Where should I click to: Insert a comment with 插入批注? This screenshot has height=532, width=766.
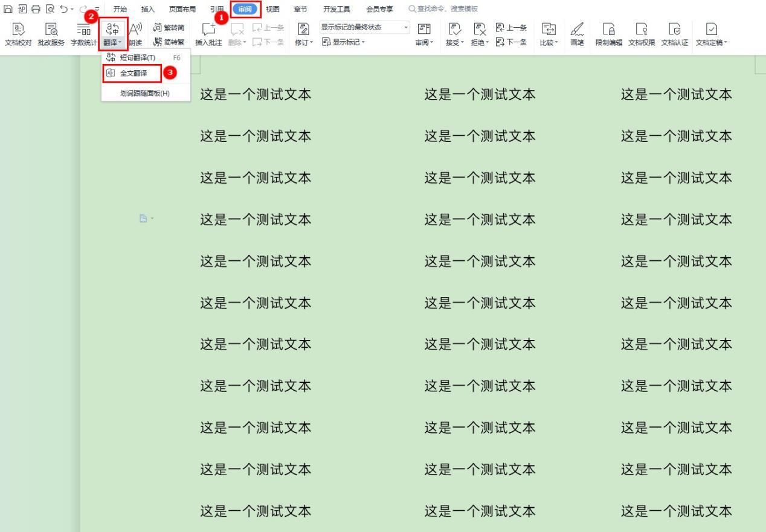click(208, 33)
